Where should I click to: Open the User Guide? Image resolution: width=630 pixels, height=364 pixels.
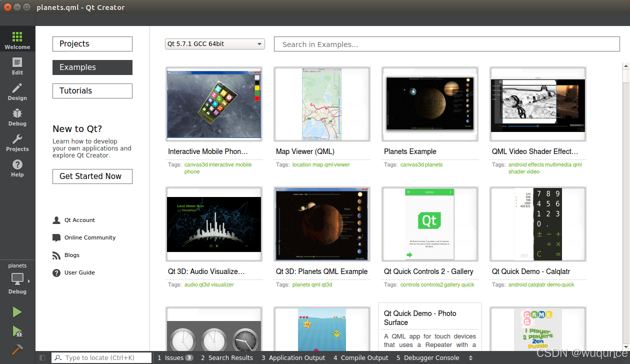click(x=79, y=272)
